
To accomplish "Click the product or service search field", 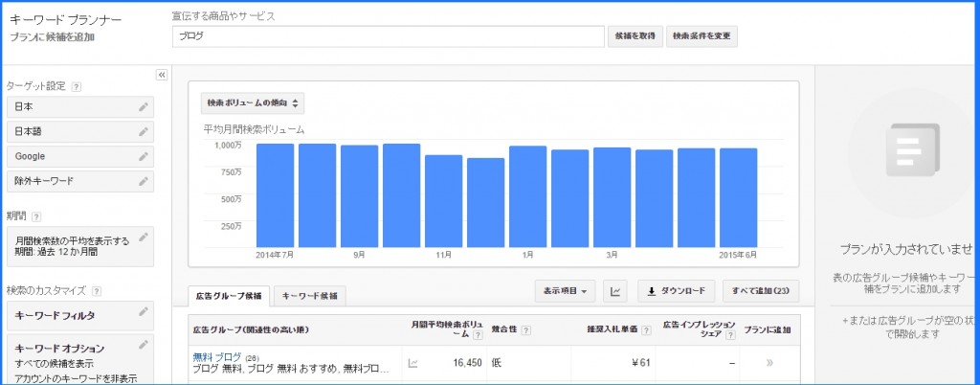I will (x=388, y=35).
